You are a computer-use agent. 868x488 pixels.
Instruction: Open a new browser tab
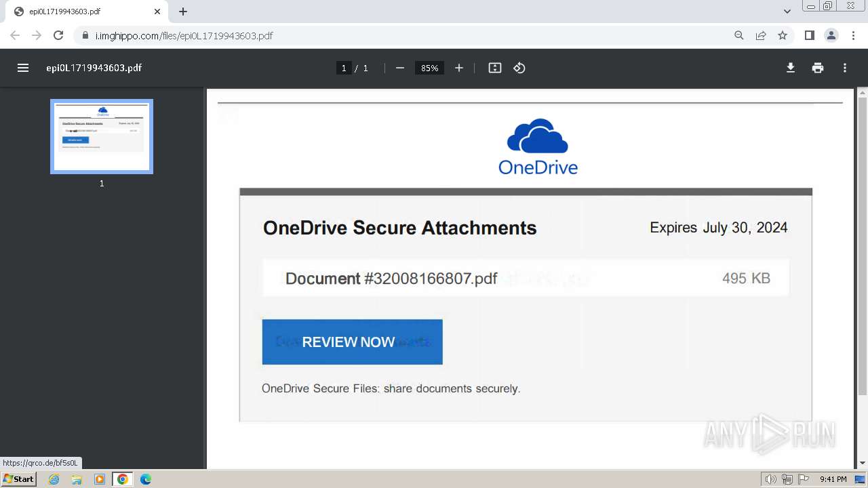(x=183, y=12)
